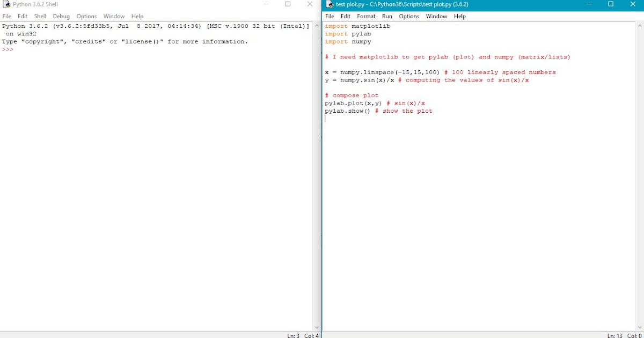
Task: Open the Run menu
Action: [386, 16]
